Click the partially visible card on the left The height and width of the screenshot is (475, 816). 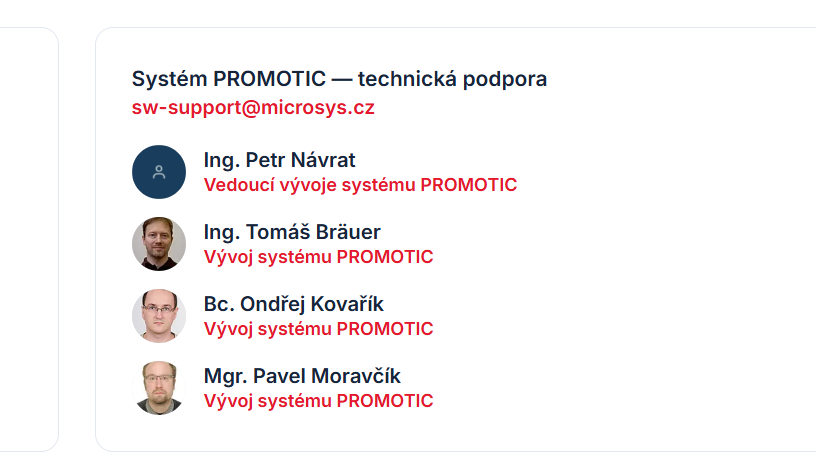pos(29,239)
